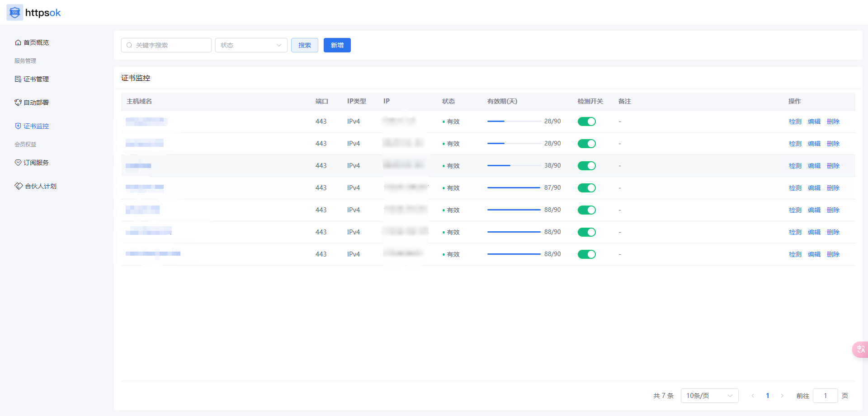
Task: Click the 共 7 条 total count text
Action: pyautogui.click(x=664, y=396)
